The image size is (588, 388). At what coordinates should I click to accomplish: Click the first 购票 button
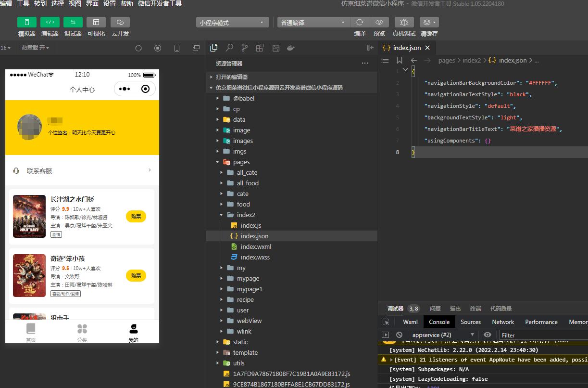tap(136, 217)
